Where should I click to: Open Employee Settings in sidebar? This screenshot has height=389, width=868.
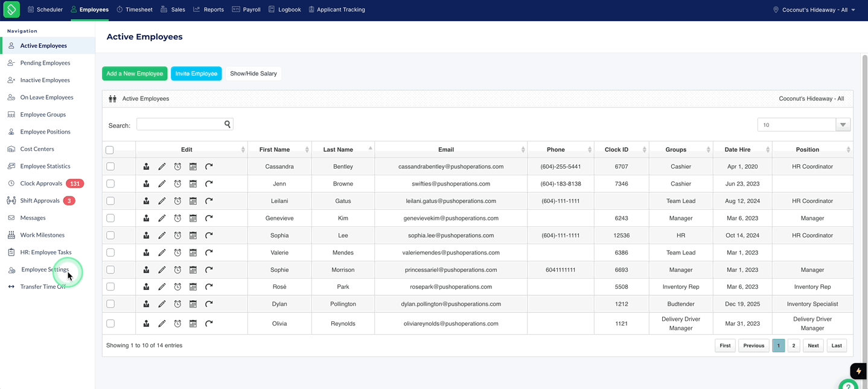click(45, 269)
